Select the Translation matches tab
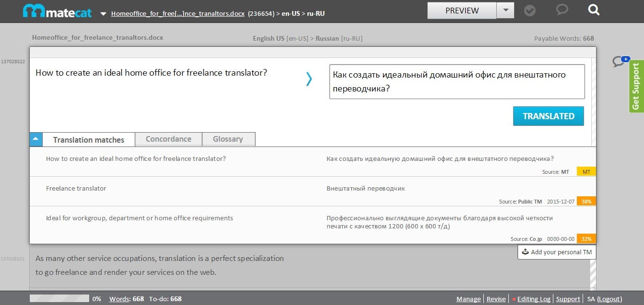This screenshot has height=305, width=644. coord(88,139)
